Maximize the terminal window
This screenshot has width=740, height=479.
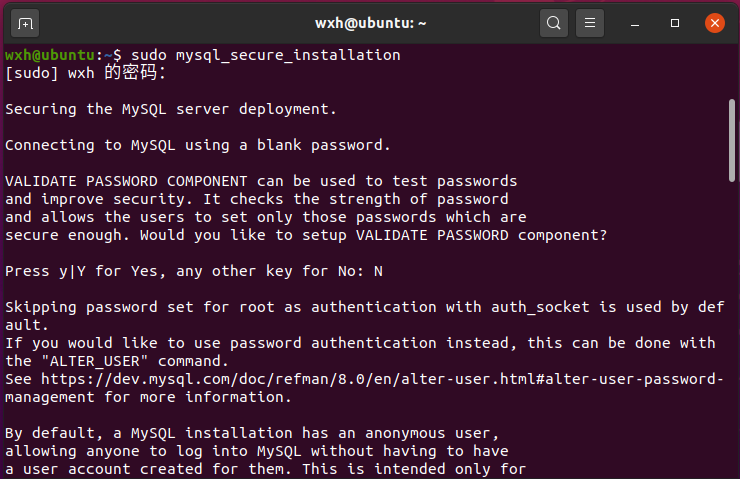coord(675,22)
